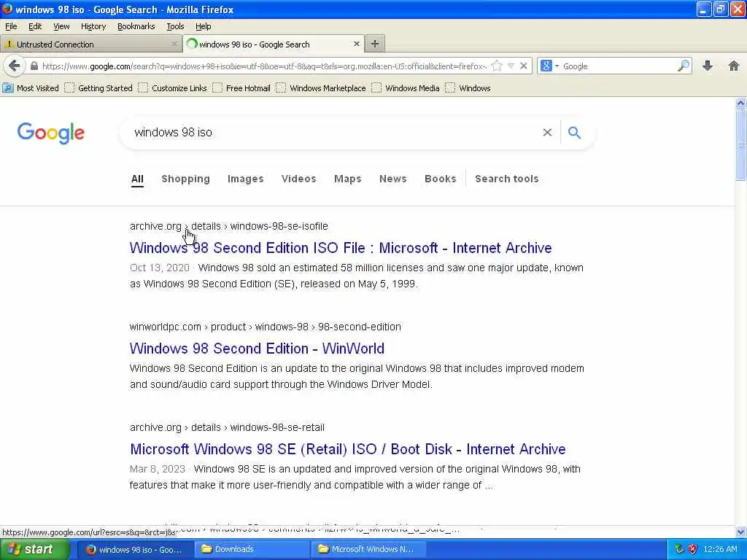Click the Google logo
Viewport: 747px width, 560px height.
(x=51, y=133)
